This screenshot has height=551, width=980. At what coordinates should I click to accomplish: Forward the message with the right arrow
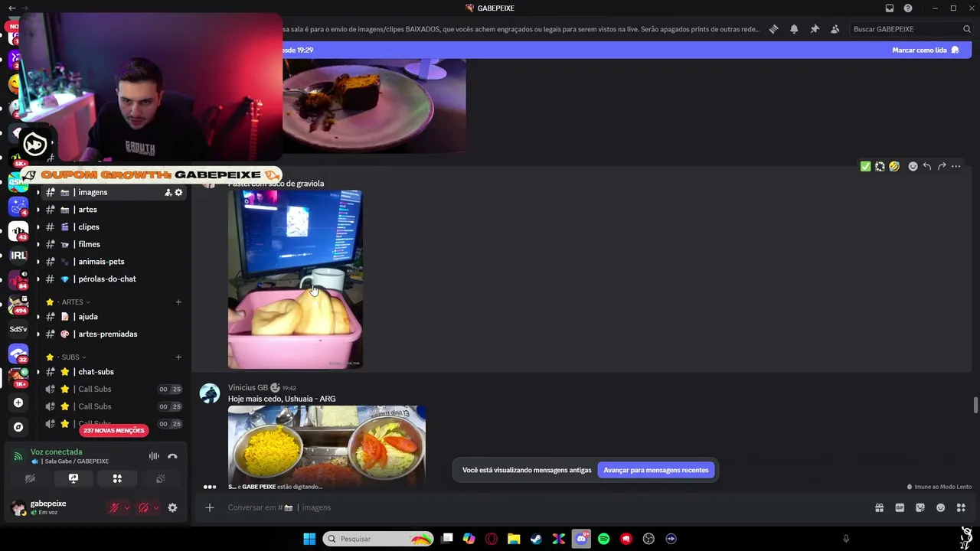[942, 166]
